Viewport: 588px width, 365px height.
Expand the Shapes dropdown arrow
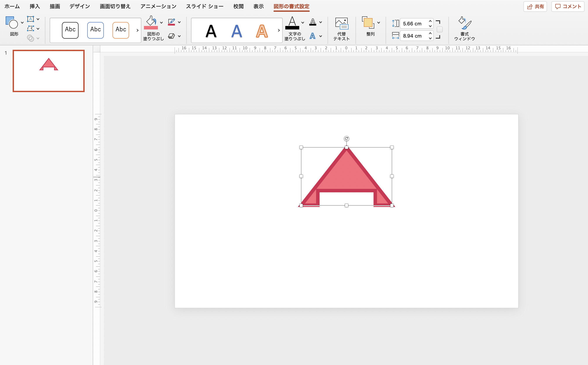(22, 23)
